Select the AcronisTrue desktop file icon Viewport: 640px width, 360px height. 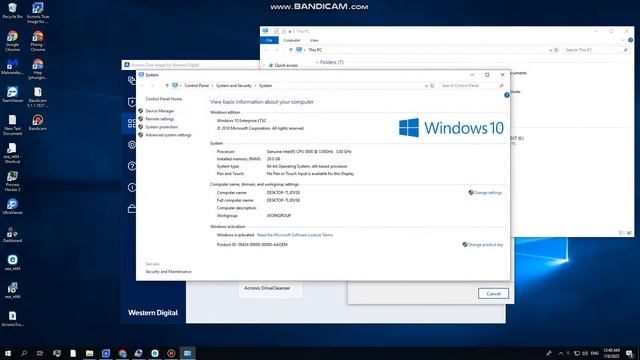point(12,319)
